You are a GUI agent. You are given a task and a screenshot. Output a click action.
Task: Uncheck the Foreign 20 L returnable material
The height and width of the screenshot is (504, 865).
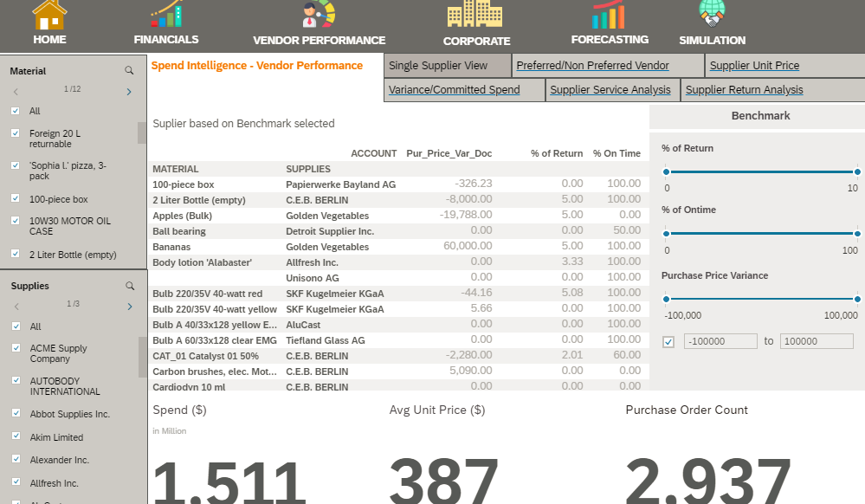coord(16,133)
